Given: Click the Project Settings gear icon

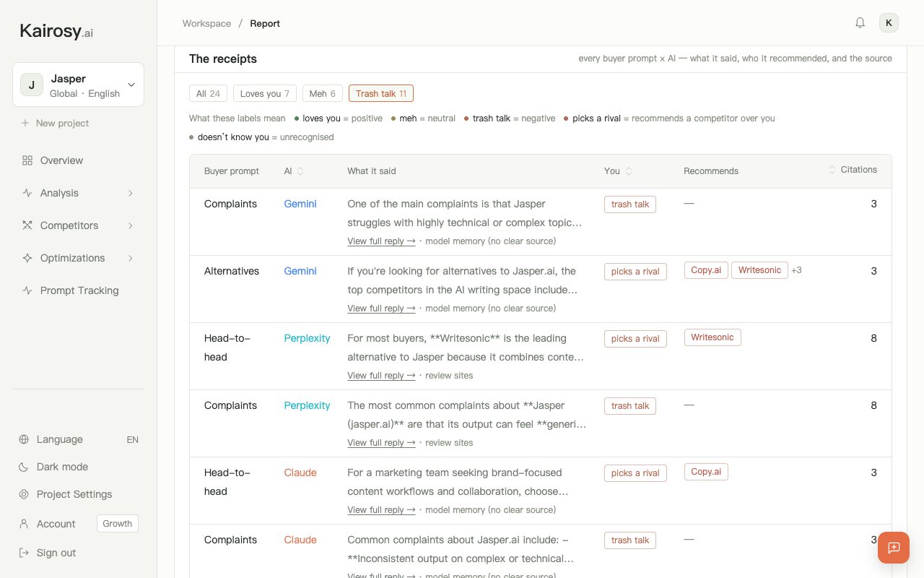Looking at the screenshot, I should pyautogui.click(x=24, y=494).
